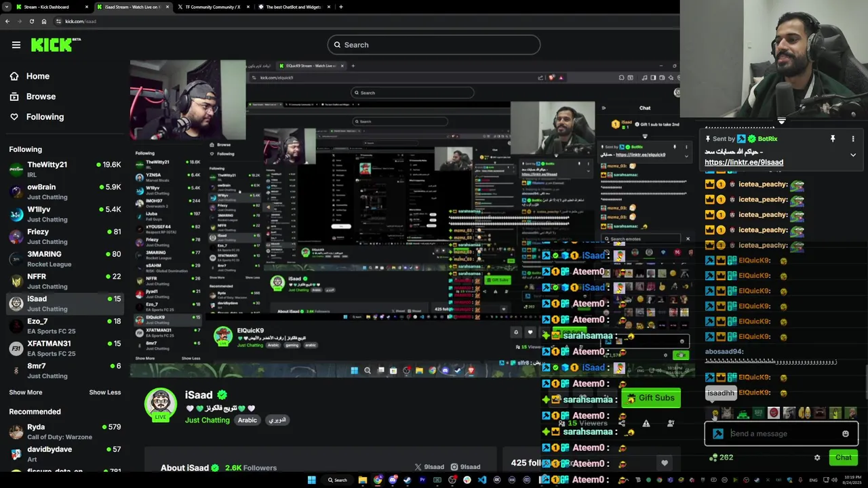Reload the page with the refresh button
This screenshot has width=868, height=488.
pos(31,21)
